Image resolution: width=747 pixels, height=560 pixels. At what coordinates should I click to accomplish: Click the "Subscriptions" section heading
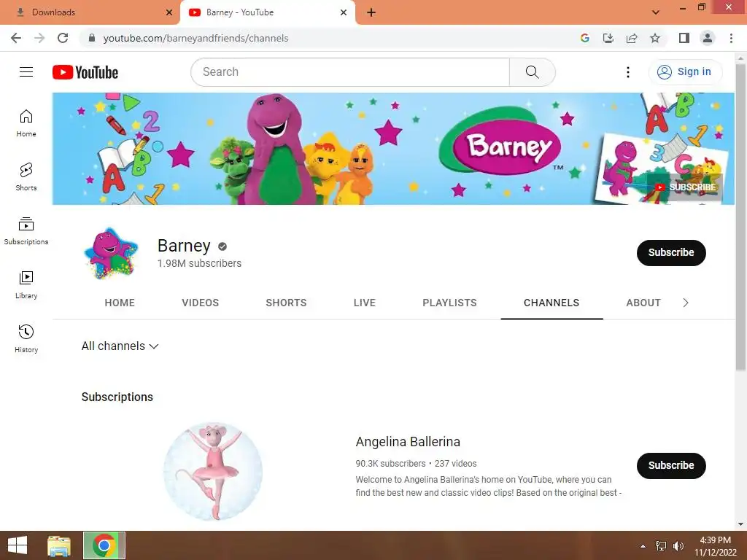[117, 397]
